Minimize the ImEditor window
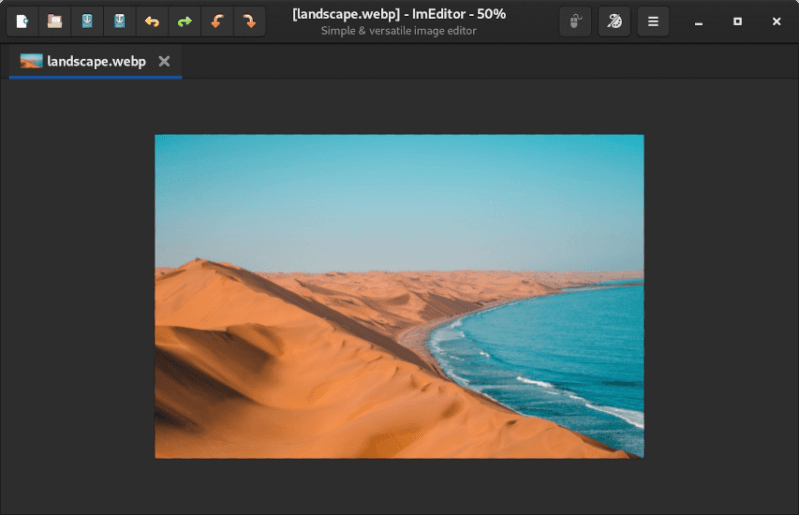This screenshot has width=799, height=515. [699, 22]
